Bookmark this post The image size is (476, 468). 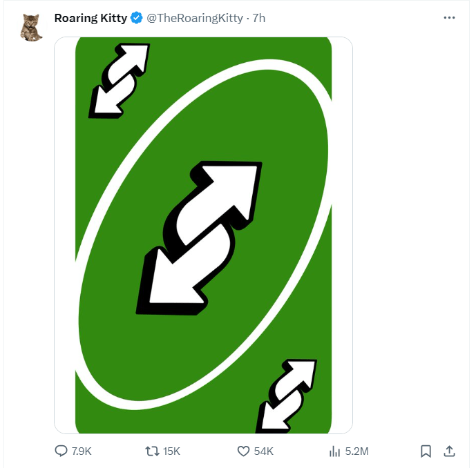[x=426, y=451]
